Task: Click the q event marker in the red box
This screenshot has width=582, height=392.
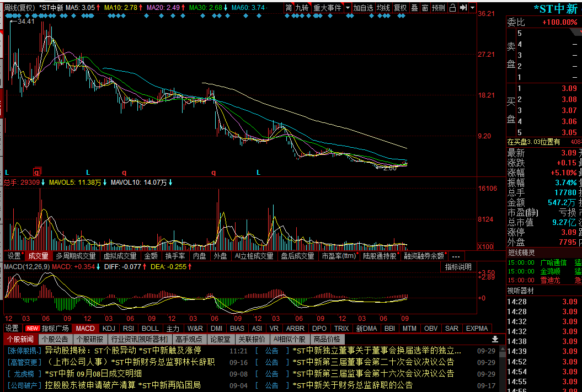Action: 37,172
